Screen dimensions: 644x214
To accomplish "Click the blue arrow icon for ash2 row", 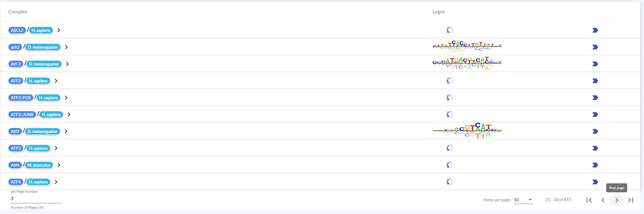I will point(595,47).
